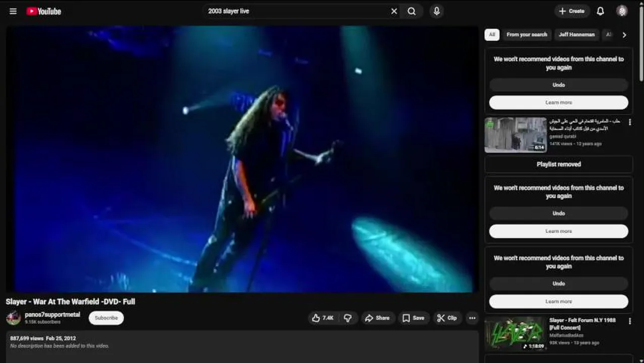Go to the YouTube home logo
Screen dimensions: 644x363
click(x=44, y=11)
